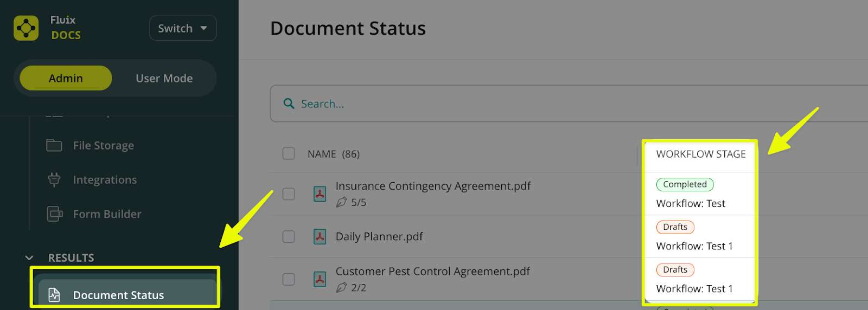
Task: Click the PDF icon for Insurance Contingency Agreement
Action: coord(320,194)
